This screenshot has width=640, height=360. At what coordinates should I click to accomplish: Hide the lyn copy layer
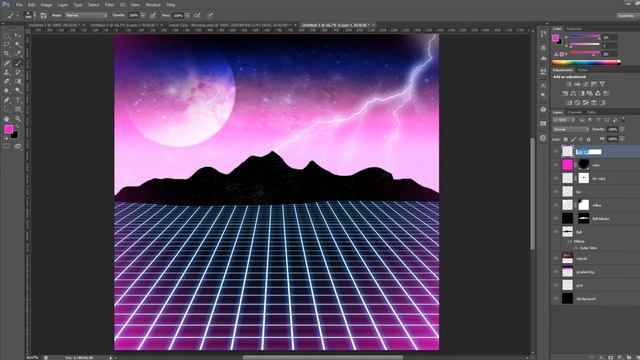pos(556,178)
